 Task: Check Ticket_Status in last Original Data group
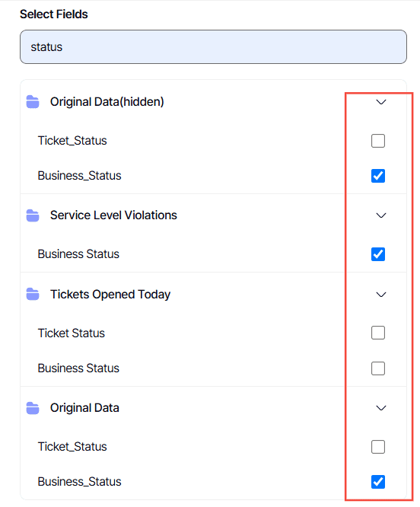click(x=378, y=447)
